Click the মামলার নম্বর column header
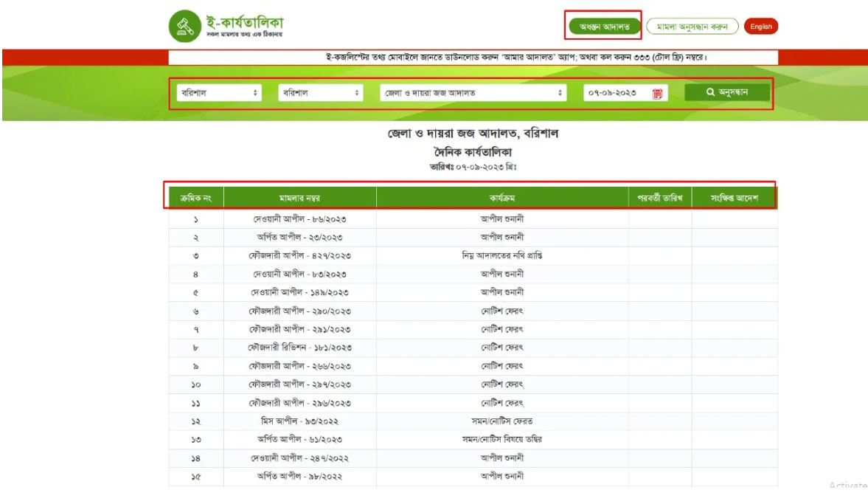The image size is (868, 504). point(299,199)
